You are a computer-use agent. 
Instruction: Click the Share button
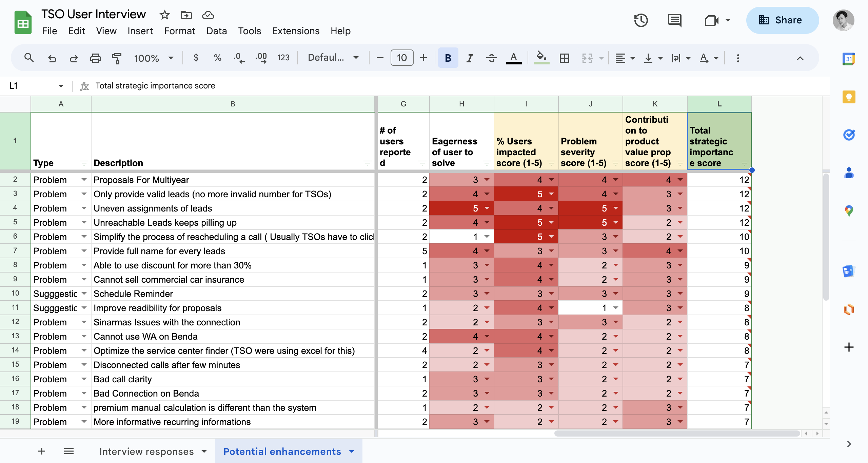(x=782, y=20)
